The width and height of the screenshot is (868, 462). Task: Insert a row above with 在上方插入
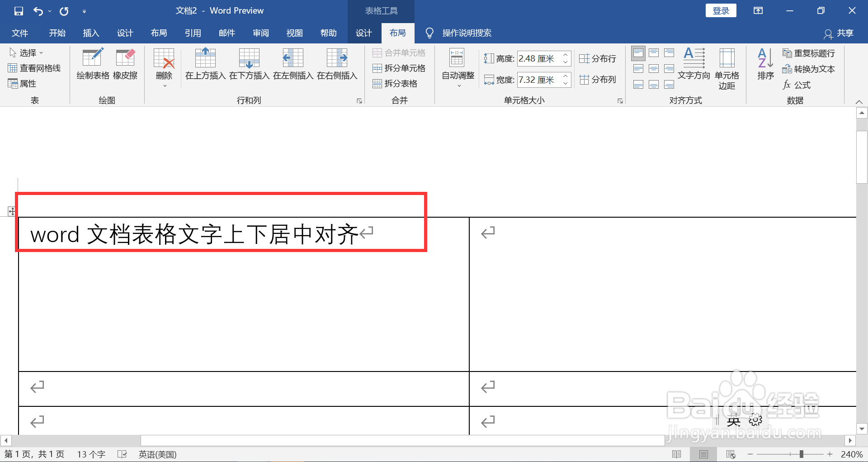(x=205, y=63)
